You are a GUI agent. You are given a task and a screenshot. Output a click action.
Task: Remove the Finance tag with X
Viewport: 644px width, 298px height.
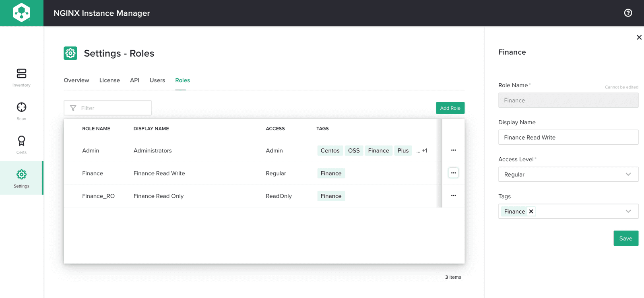pyautogui.click(x=531, y=212)
